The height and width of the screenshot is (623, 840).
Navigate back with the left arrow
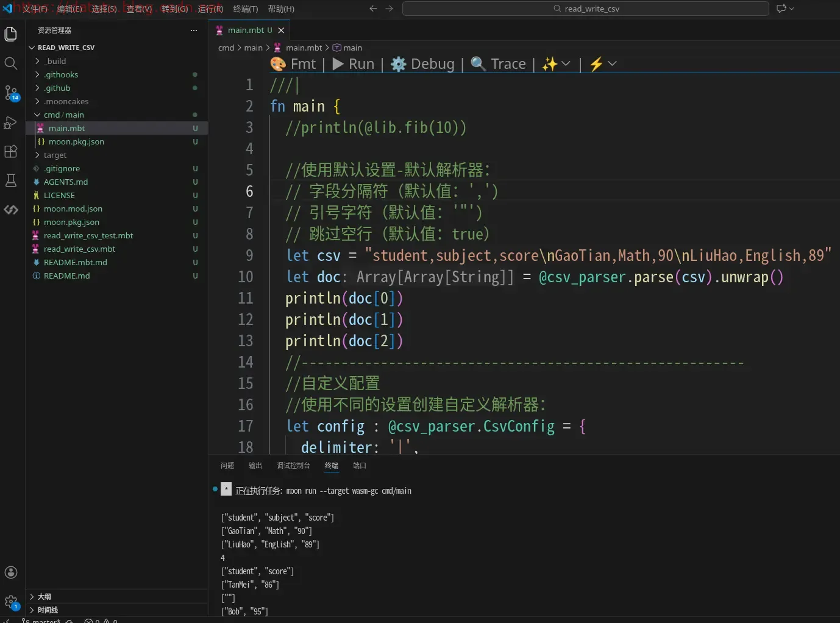[x=373, y=9]
